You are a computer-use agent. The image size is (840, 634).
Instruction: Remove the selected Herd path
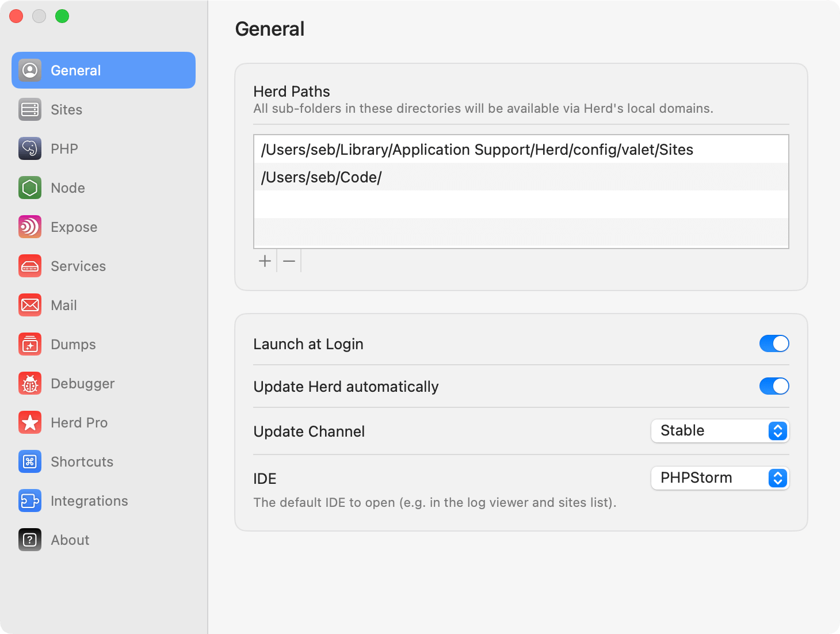point(289,261)
